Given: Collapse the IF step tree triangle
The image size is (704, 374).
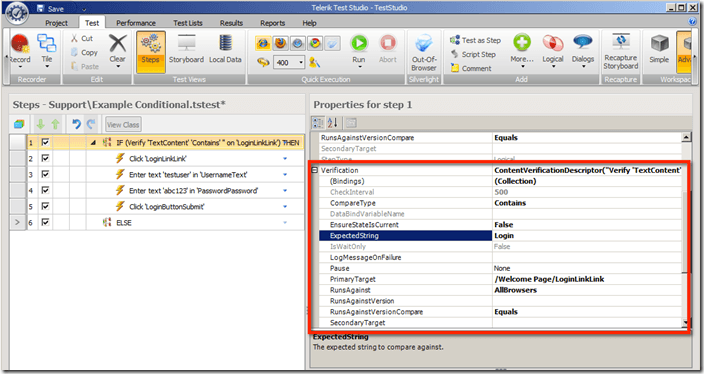Looking at the screenshot, I should 93,143.
